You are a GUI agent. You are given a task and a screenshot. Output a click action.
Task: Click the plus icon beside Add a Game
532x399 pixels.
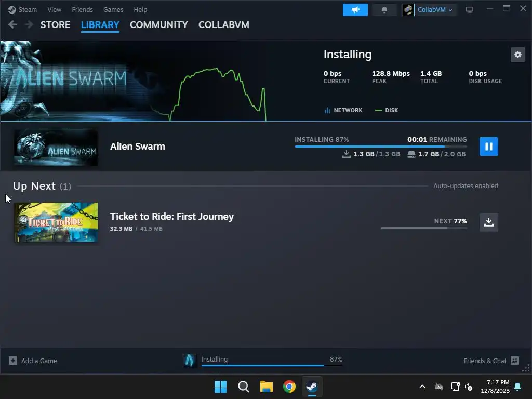pos(13,361)
